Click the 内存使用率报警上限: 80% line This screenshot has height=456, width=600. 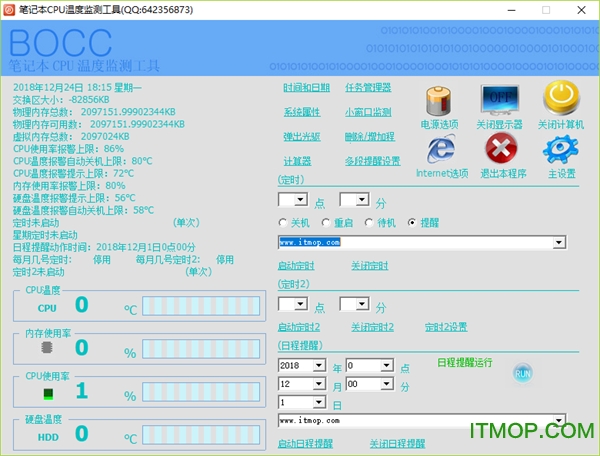click(69, 186)
